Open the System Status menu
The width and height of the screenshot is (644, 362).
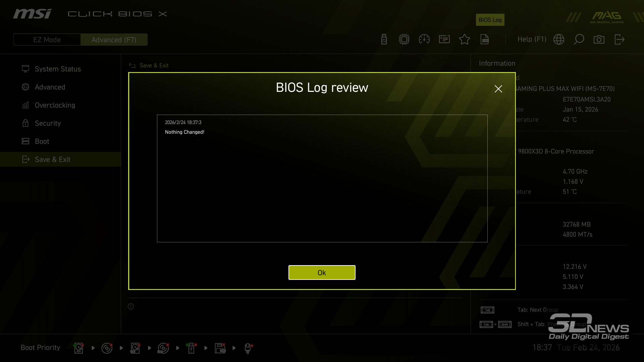click(58, 69)
